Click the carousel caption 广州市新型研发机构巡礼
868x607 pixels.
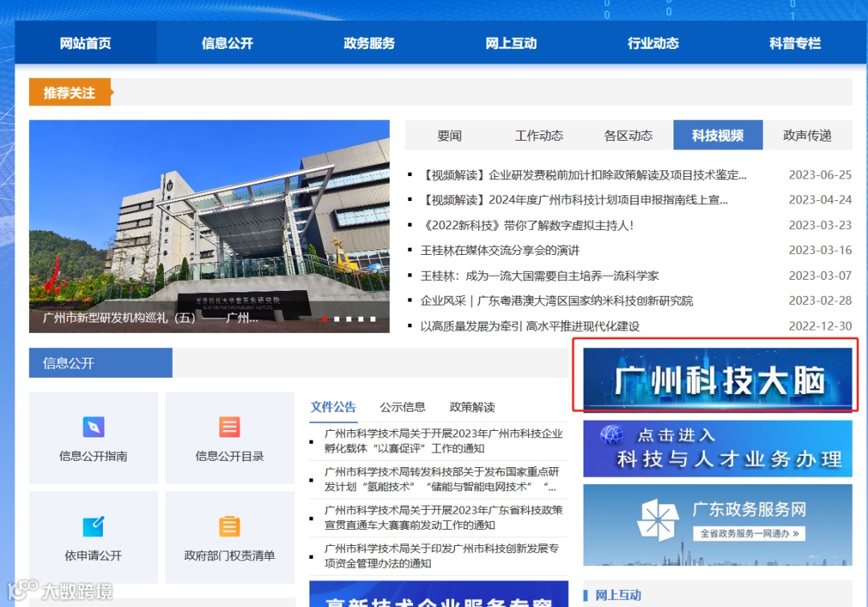pyautogui.click(x=150, y=318)
